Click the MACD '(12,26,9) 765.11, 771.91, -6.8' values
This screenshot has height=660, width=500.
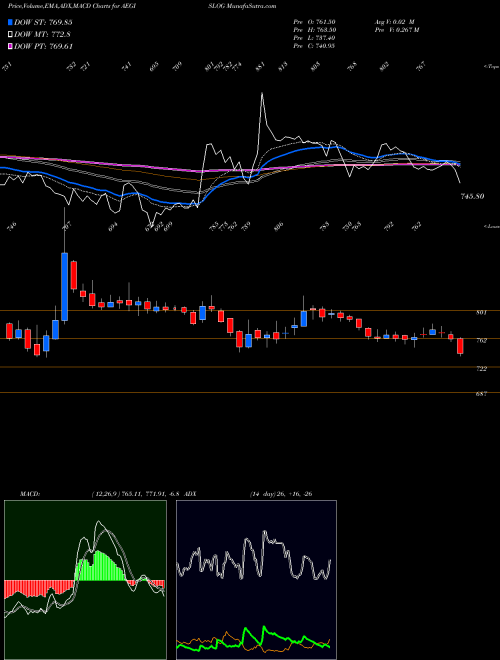coord(136,494)
